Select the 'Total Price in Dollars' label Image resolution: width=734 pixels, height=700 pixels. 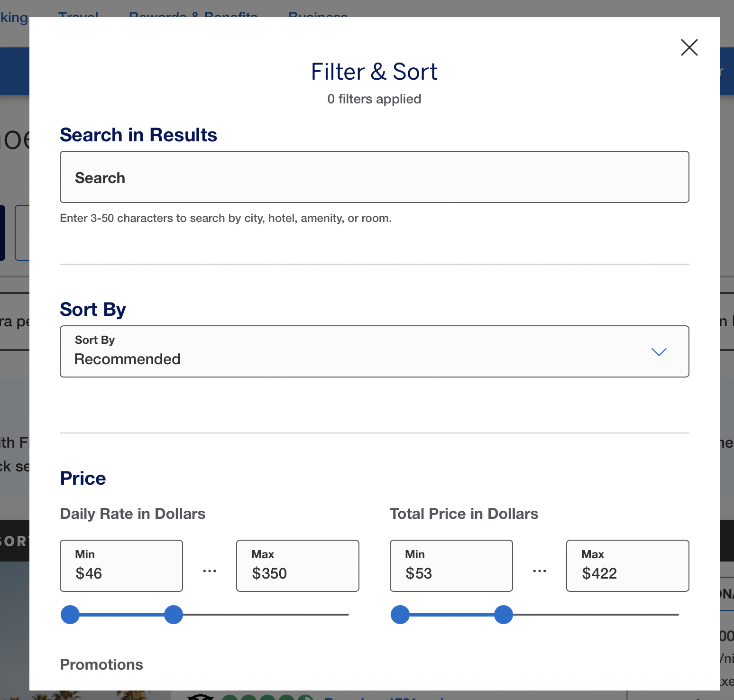[x=464, y=514]
